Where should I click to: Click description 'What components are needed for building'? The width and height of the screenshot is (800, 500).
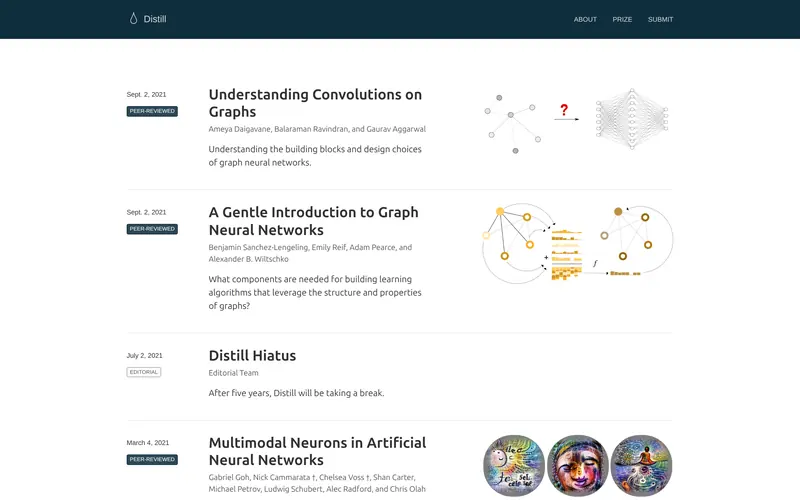pyautogui.click(x=315, y=292)
